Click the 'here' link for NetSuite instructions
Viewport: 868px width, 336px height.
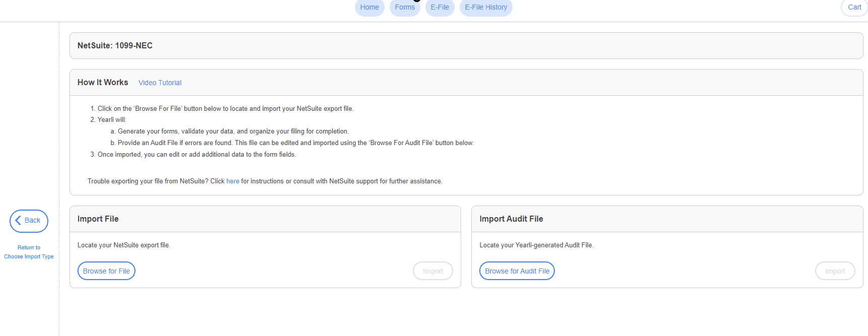233,181
